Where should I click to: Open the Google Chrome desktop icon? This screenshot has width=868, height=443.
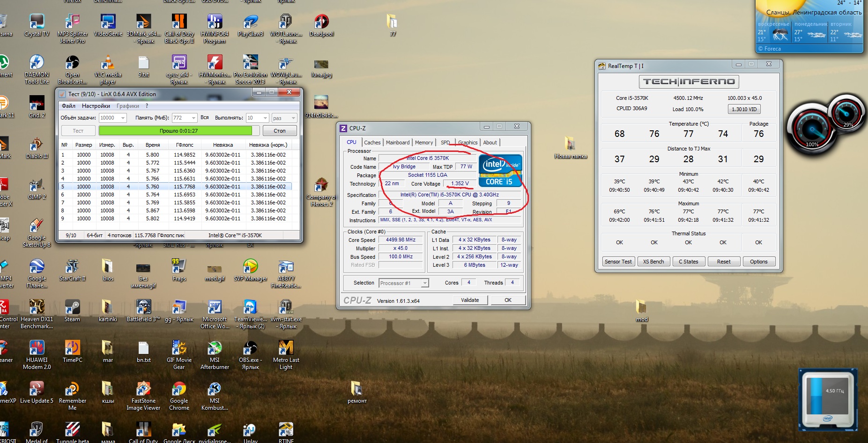pos(179,390)
